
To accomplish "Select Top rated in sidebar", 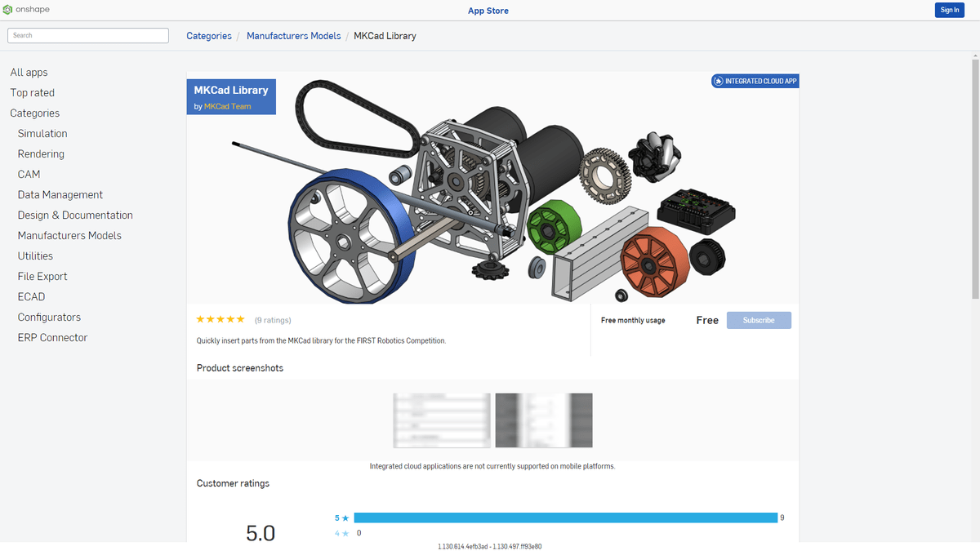I will point(33,93).
